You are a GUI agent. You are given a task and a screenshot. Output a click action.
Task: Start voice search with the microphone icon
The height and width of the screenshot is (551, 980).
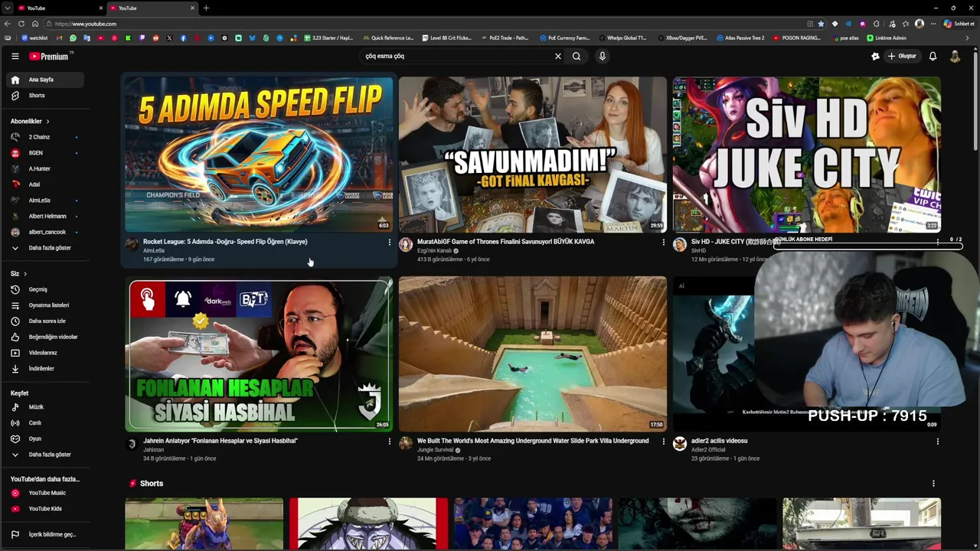coord(603,56)
